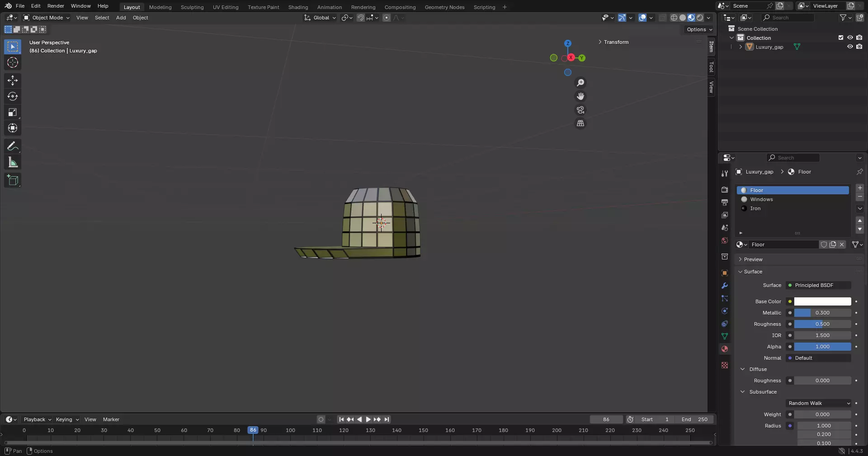Adjust the Metallic 0.300 slider
This screenshot has height=456, width=868.
pyautogui.click(x=822, y=313)
